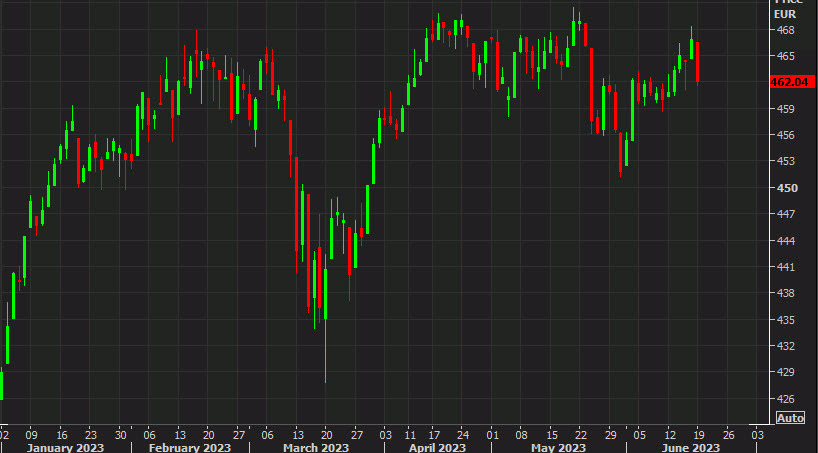The height and width of the screenshot is (453, 818).
Task: Click the 426 price axis label
Action: point(784,399)
